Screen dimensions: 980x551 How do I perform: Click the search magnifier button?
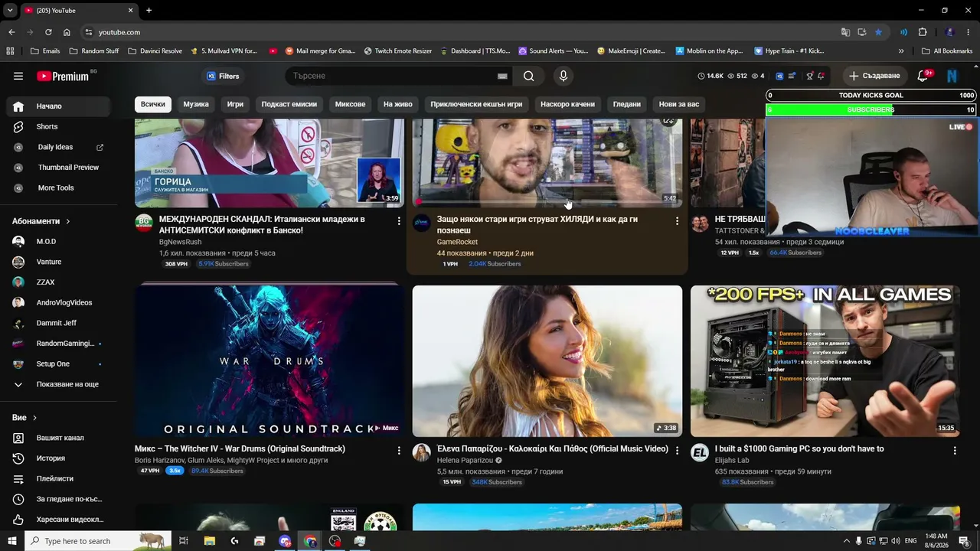[x=528, y=76]
